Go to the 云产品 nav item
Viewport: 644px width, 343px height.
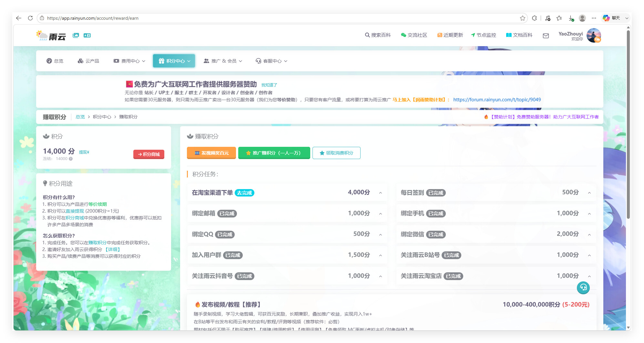pos(88,61)
